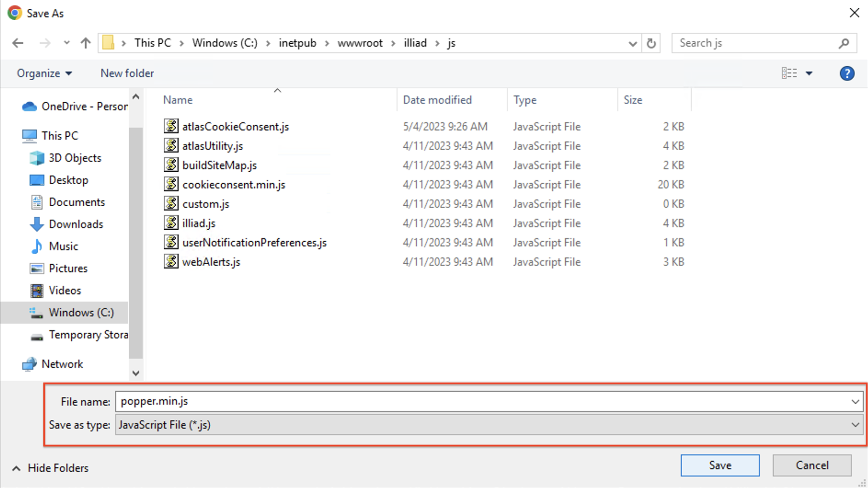
Task: Open the file name history dropdown
Action: click(855, 401)
